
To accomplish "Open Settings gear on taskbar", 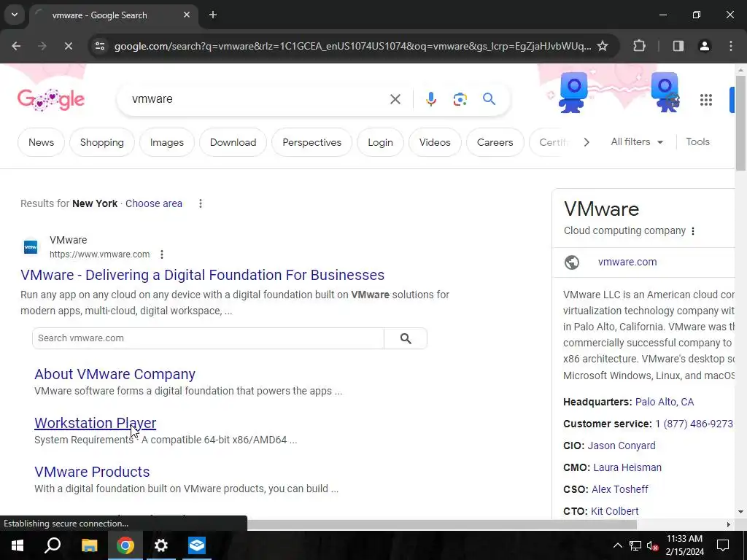I will [x=161, y=545].
